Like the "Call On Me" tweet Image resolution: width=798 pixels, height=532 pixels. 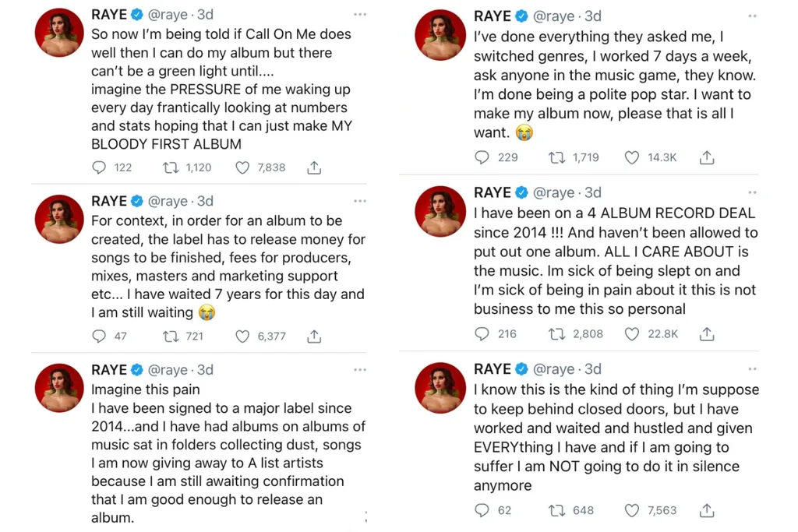coord(245,167)
